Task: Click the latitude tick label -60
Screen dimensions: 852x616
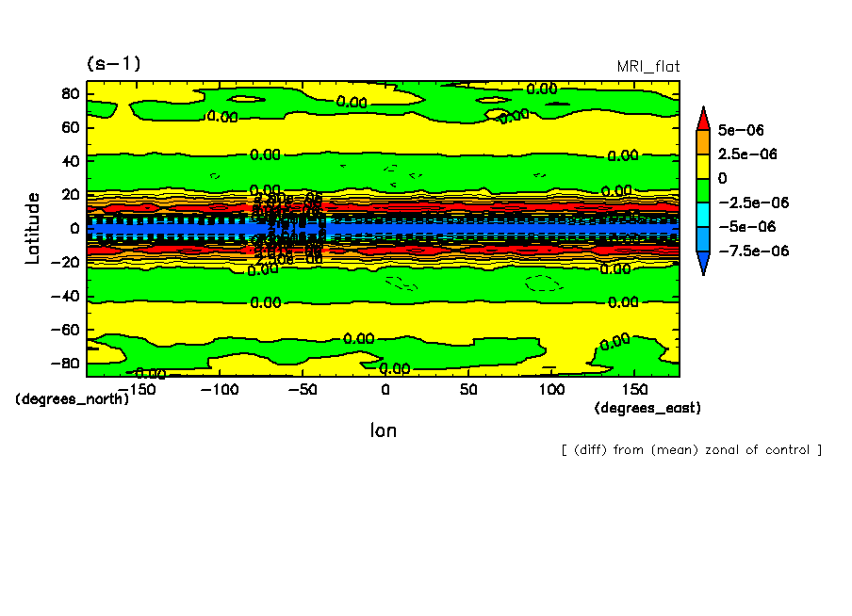Action: tap(65, 331)
